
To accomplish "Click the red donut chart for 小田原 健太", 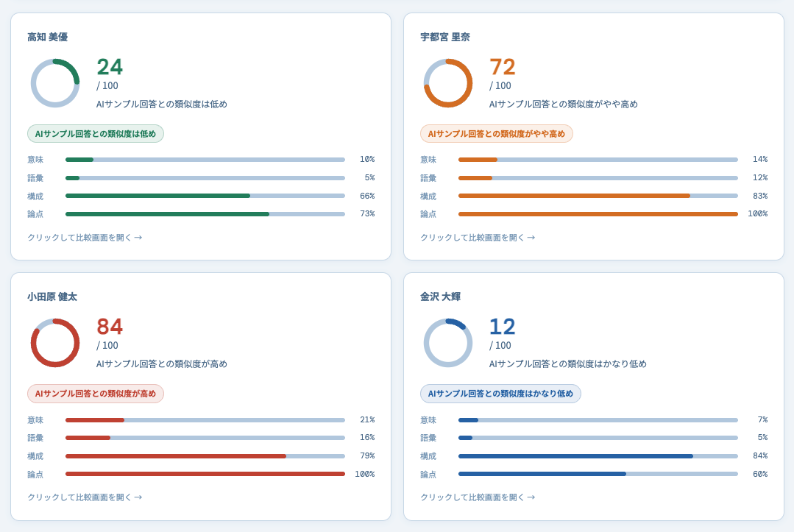I will 55,343.
